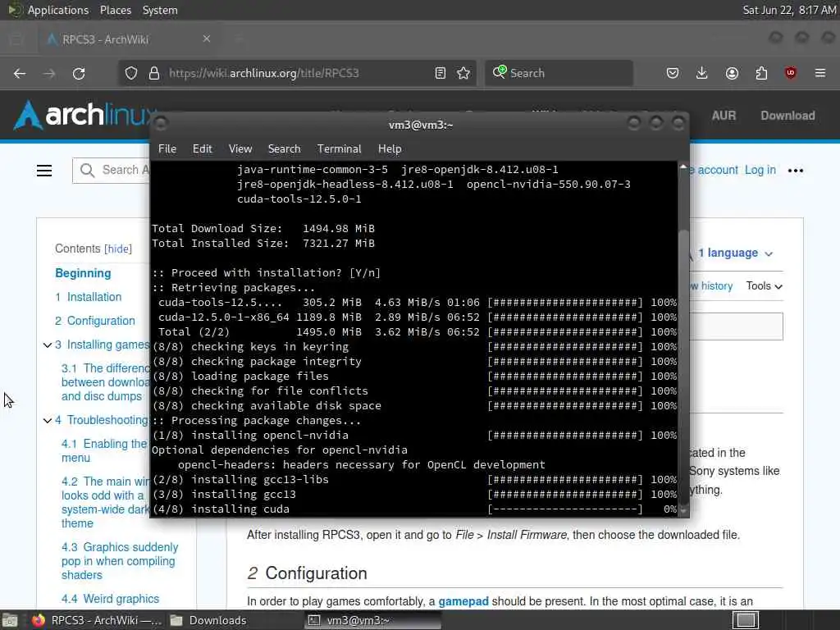This screenshot has height=630, width=840.
Task: Open Pocket save icon in toolbar
Action: (x=673, y=73)
